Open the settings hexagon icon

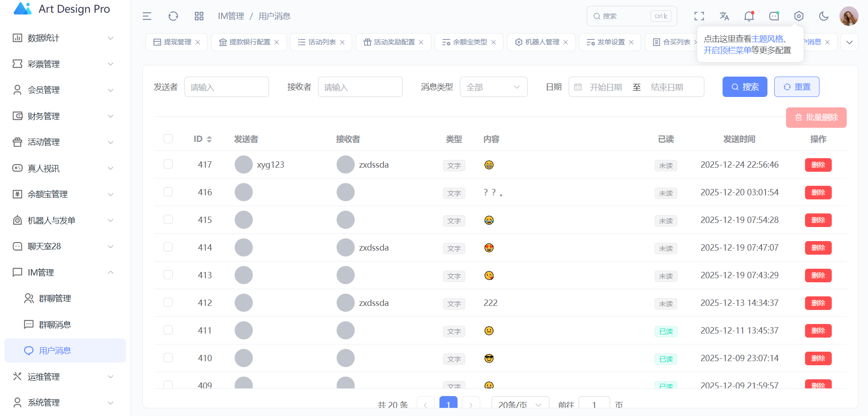pyautogui.click(x=799, y=16)
